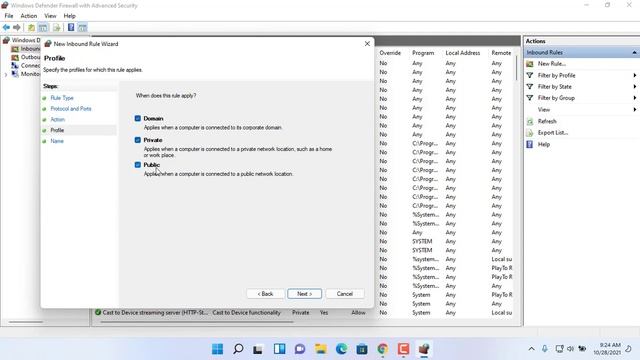Open the File menu
The height and width of the screenshot is (360, 640).
click(9, 16)
